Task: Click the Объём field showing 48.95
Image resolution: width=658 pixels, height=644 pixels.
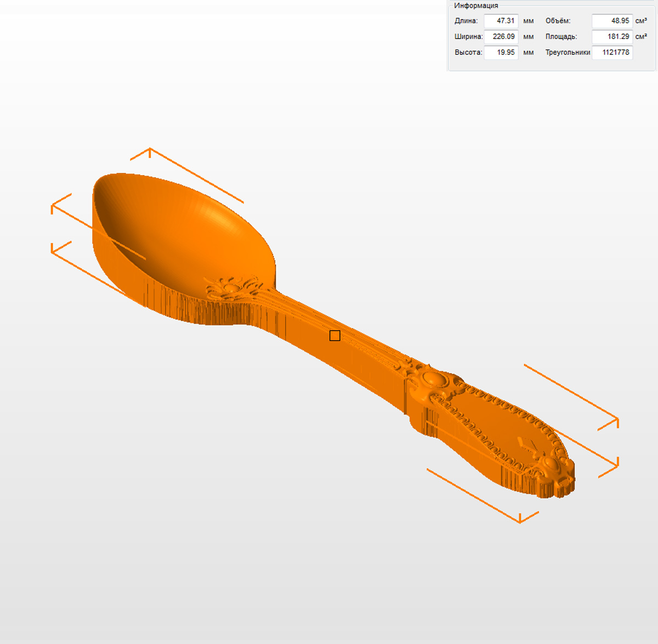Action: (612, 21)
